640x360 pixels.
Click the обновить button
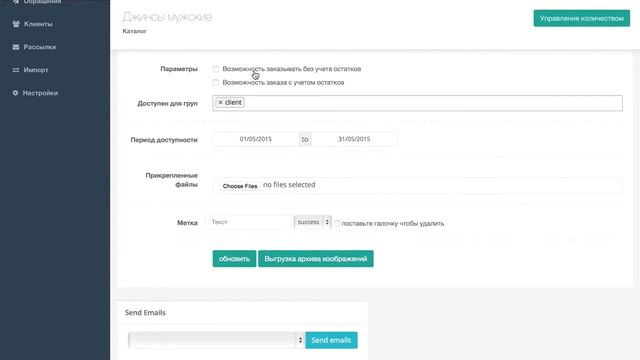234,259
